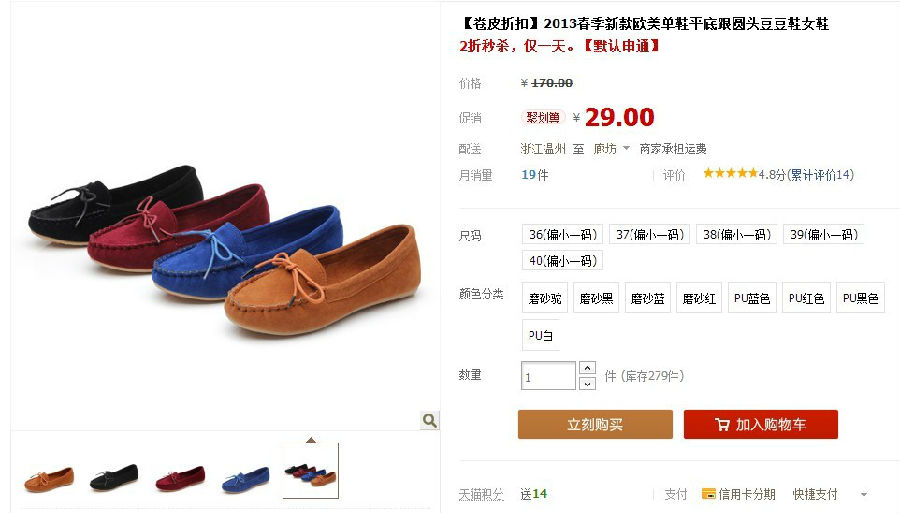This screenshot has width=900, height=513.
Task: Click the quantity input field
Action: point(548,376)
